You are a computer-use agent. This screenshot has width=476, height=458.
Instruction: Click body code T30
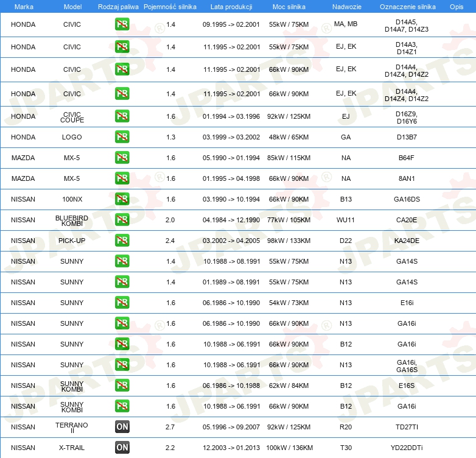[x=346, y=448]
